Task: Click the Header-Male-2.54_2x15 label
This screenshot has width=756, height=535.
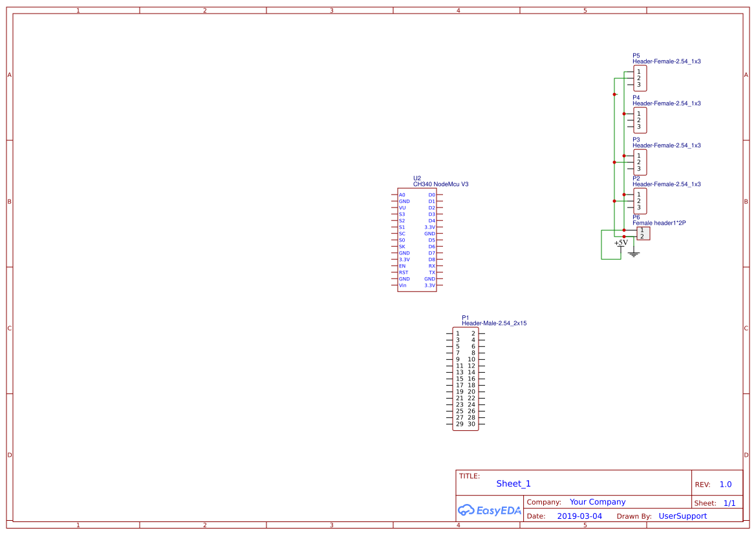Action: tap(494, 323)
